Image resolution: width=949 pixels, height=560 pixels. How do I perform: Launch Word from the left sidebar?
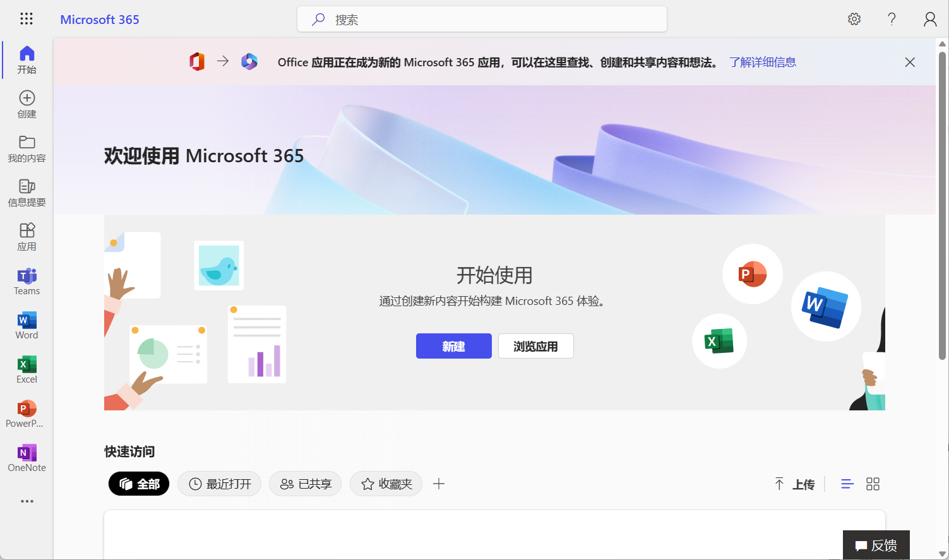coord(27,326)
